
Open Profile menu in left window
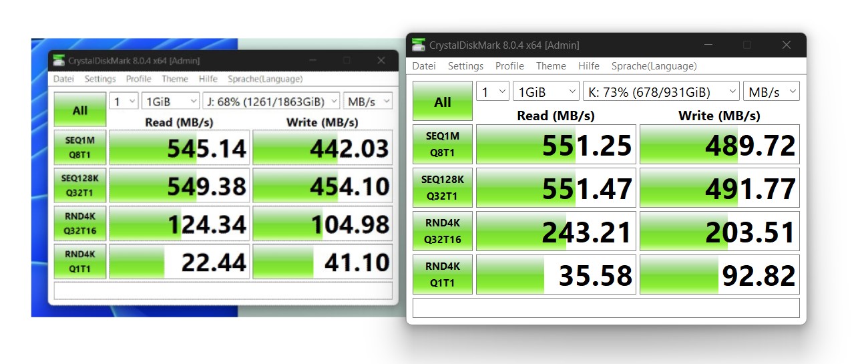[139, 79]
